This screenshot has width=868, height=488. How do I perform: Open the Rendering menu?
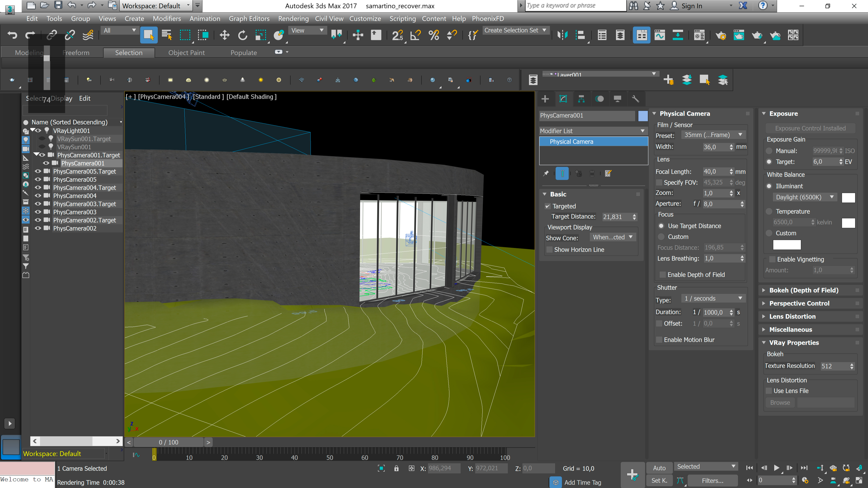(293, 19)
